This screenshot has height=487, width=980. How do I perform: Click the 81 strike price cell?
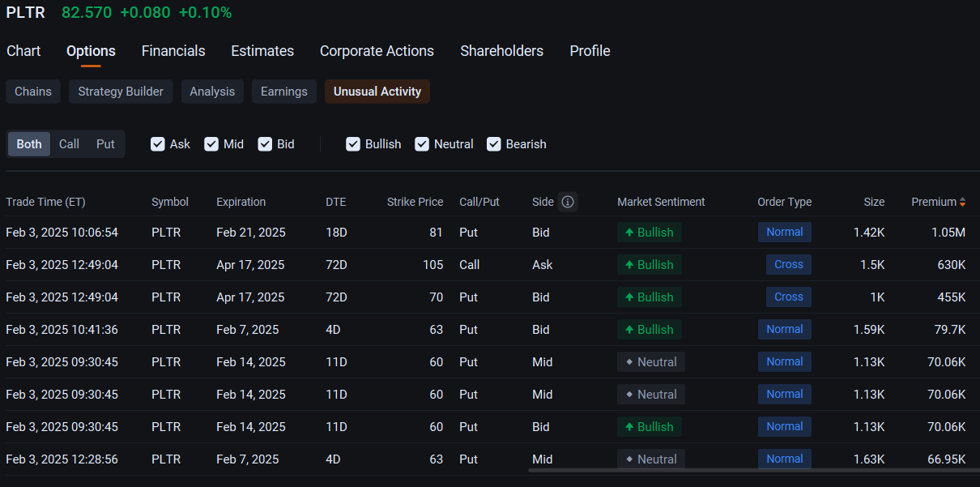coord(437,233)
